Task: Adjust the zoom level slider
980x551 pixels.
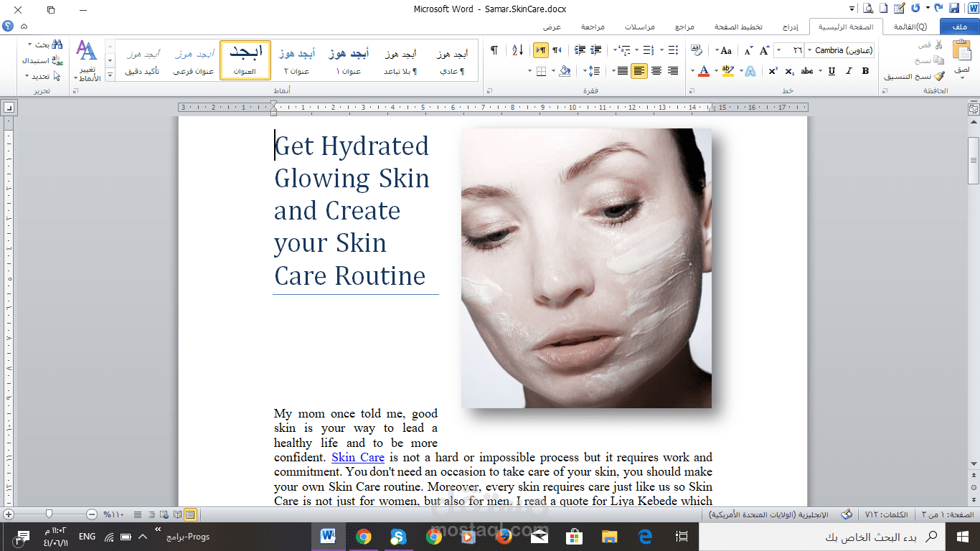Action: (49, 514)
